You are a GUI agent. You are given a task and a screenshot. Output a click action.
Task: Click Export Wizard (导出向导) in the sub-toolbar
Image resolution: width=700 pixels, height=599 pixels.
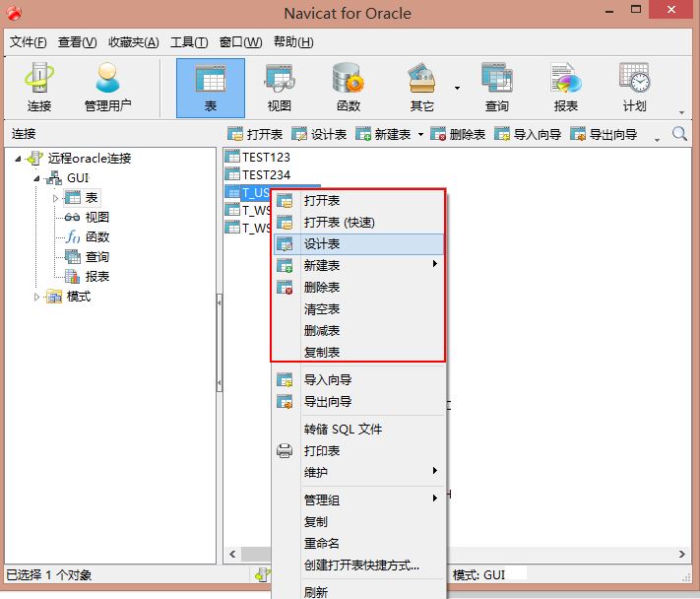604,134
